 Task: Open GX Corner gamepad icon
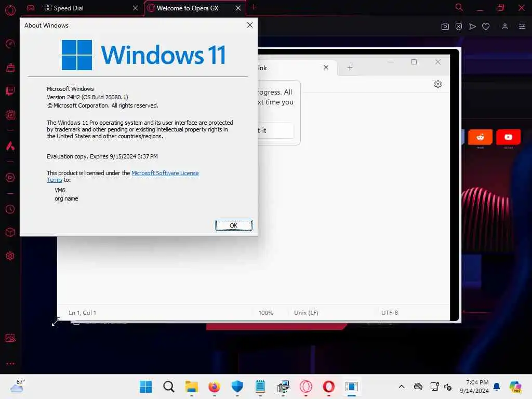(x=31, y=8)
